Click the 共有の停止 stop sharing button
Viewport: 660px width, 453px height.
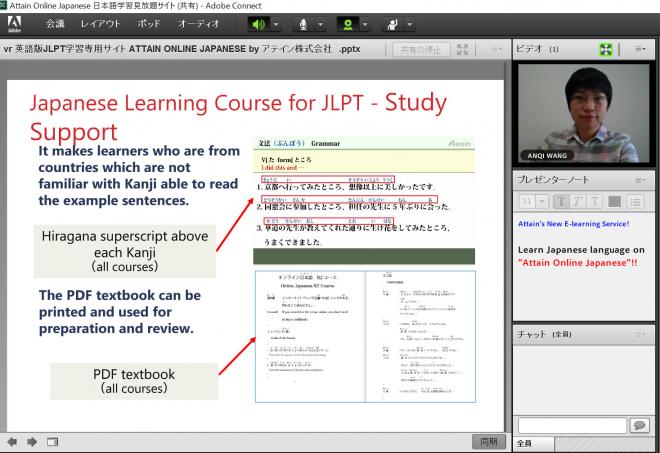[x=420, y=50]
